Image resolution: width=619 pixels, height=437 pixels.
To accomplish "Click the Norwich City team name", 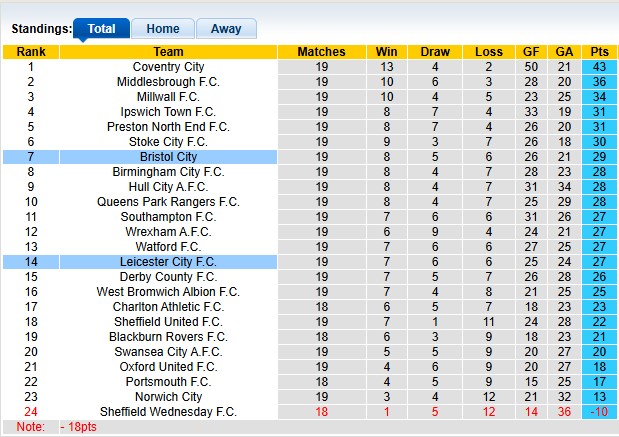I will pyautogui.click(x=168, y=397).
